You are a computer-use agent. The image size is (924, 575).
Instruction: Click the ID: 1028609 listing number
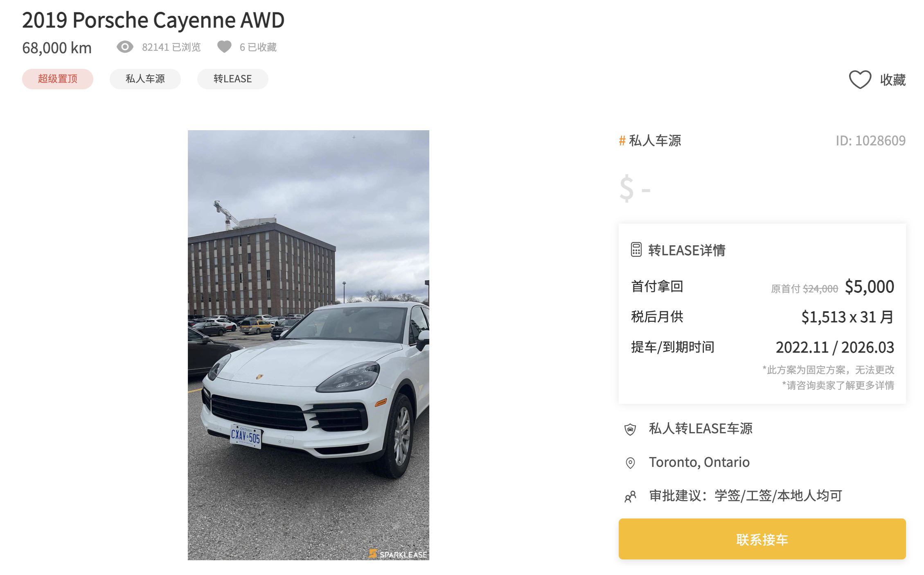point(871,140)
